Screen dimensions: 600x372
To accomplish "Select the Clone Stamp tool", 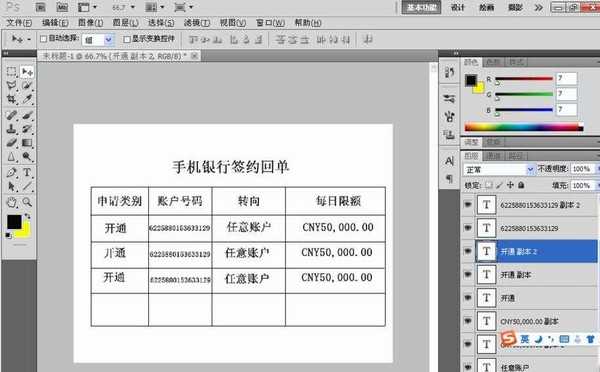I will [x=11, y=129].
